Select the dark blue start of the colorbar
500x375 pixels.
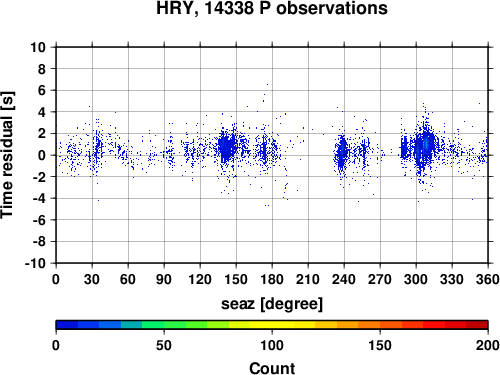tap(67, 325)
